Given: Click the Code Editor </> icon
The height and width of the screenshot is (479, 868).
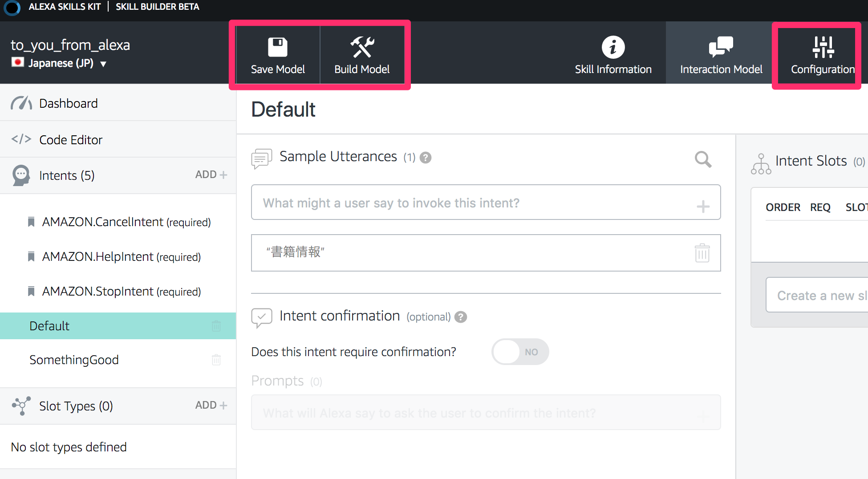Looking at the screenshot, I should (21, 139).
